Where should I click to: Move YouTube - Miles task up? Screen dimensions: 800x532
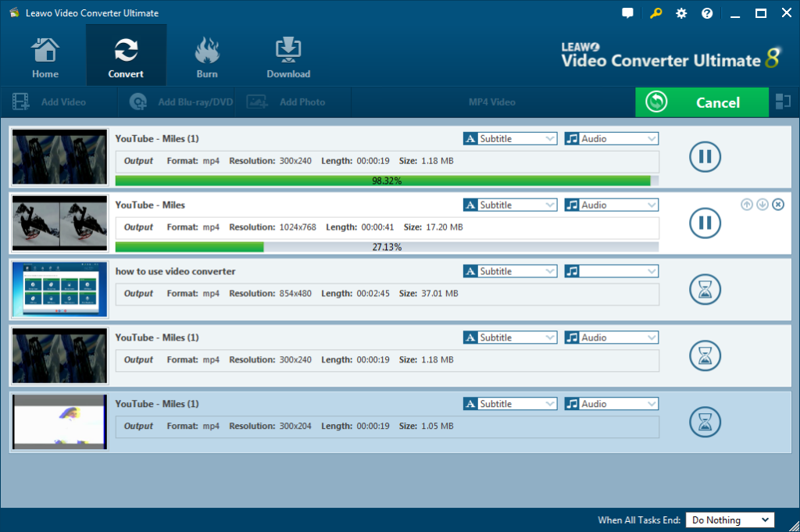746,205
